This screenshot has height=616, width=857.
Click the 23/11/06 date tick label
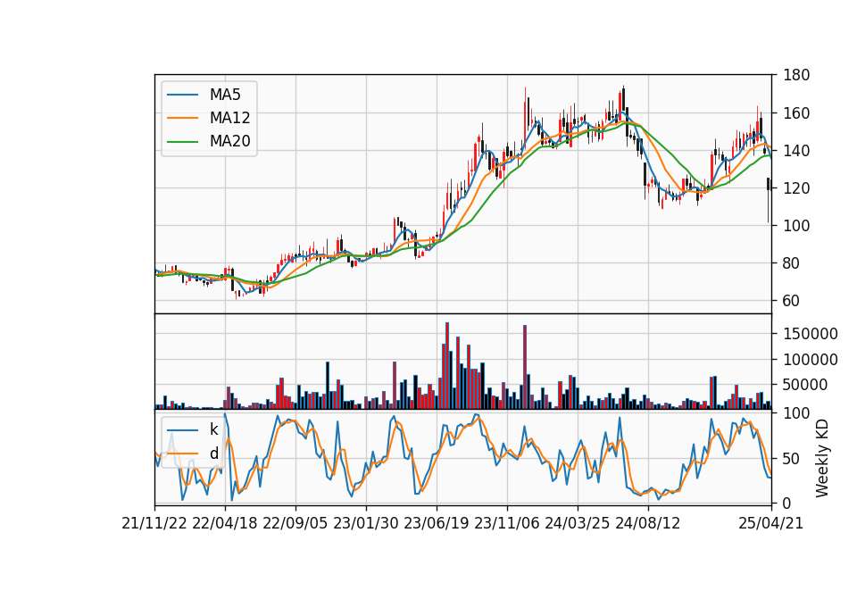[x=507, y=524]
